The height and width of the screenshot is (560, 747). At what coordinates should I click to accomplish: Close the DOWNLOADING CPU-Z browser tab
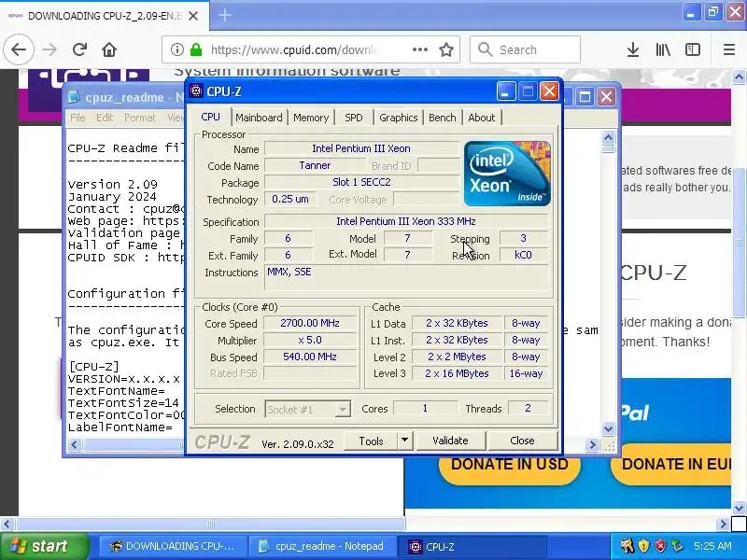pos(193,16)
